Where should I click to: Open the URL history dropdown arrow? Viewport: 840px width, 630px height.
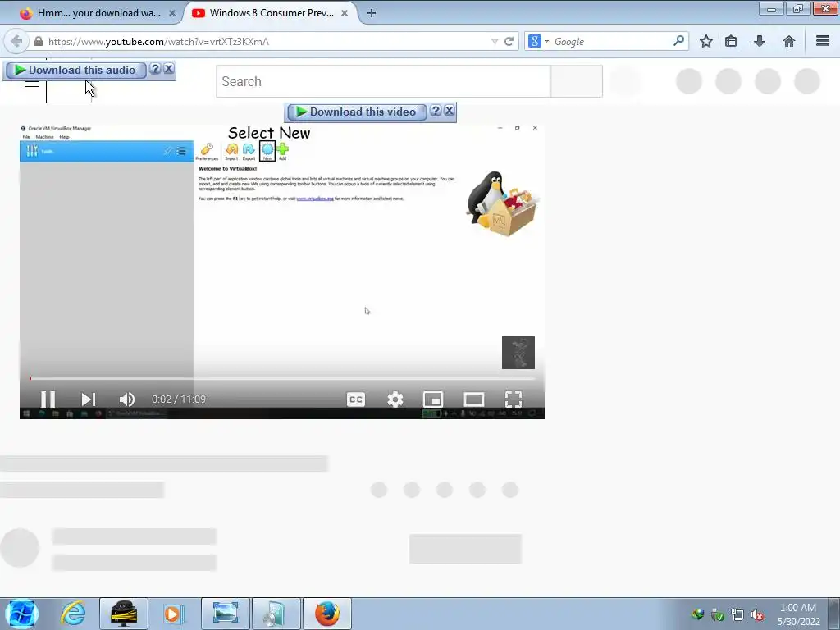point(495,41)
